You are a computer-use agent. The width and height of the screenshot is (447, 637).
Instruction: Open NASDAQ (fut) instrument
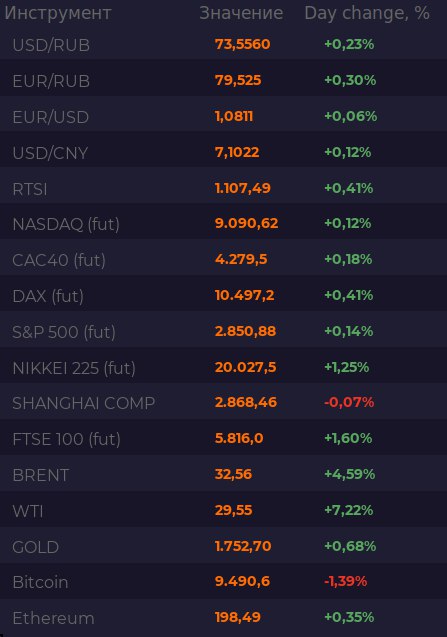click(66, 224)
